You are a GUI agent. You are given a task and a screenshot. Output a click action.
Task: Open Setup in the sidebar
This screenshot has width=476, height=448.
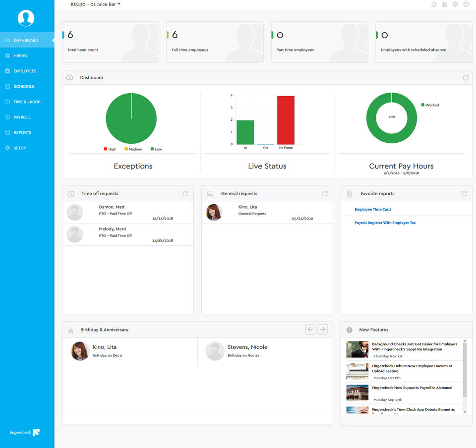click(x=27, y=148)
